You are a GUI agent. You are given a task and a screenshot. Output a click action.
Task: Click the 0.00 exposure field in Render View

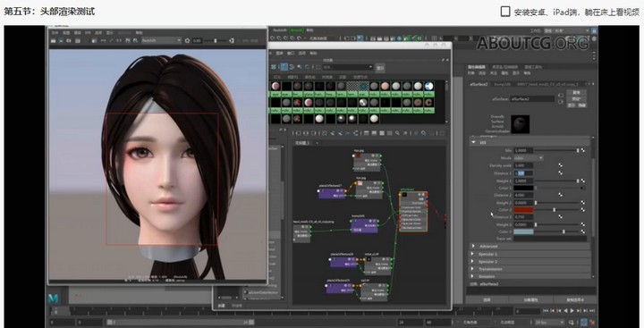[198, 40]
